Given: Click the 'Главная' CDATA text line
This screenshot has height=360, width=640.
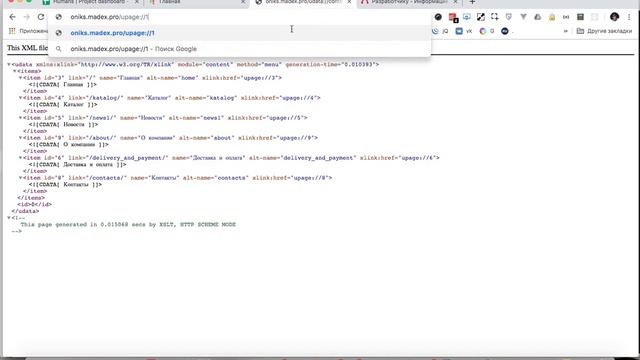Looking at the screenshot, I should point(63,84).
